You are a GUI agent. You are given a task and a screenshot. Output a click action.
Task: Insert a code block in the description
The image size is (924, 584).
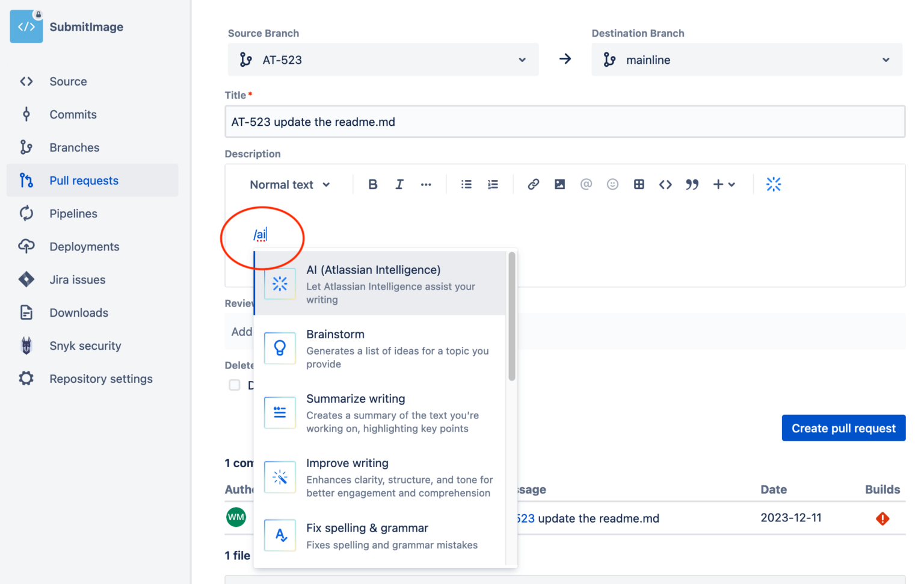coord(665,184)
